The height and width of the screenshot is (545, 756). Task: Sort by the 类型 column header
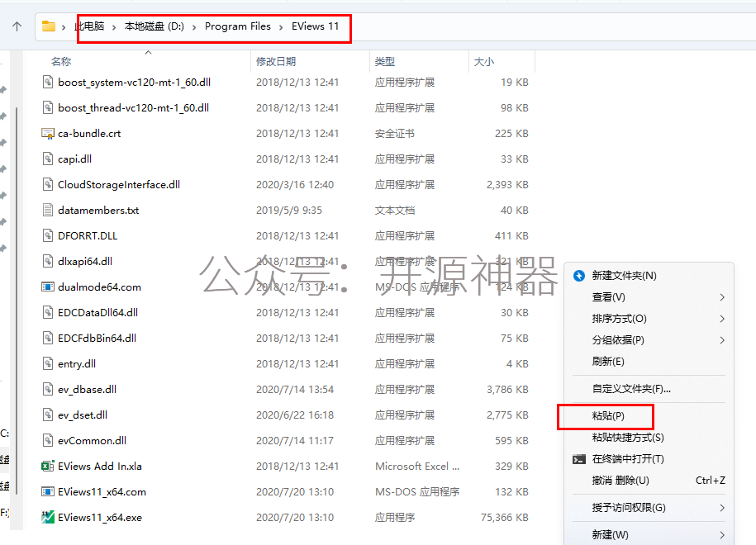tap(385, 62)
